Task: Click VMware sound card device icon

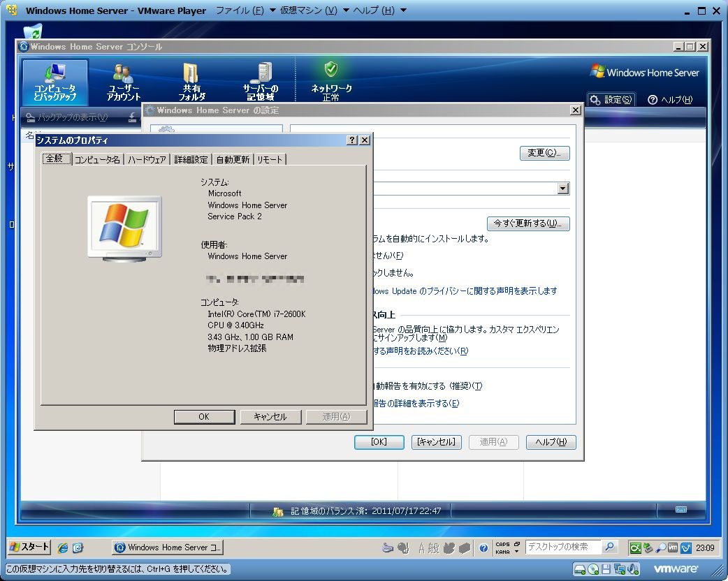Action: 633,569
